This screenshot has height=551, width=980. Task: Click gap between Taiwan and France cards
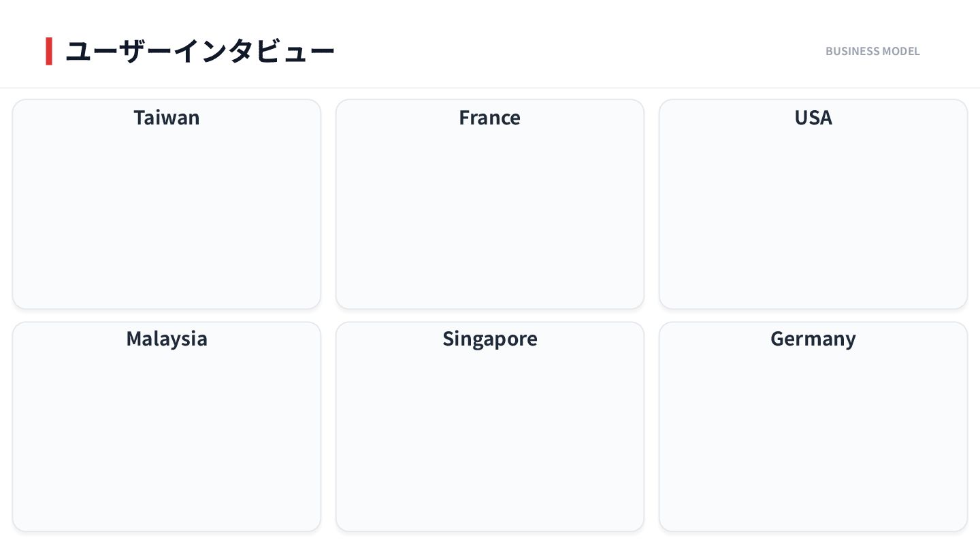tap(328, 204)
